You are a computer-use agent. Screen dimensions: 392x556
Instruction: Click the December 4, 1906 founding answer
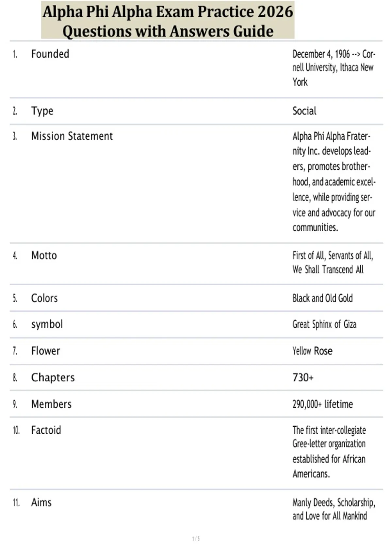(x=334, y=68)
